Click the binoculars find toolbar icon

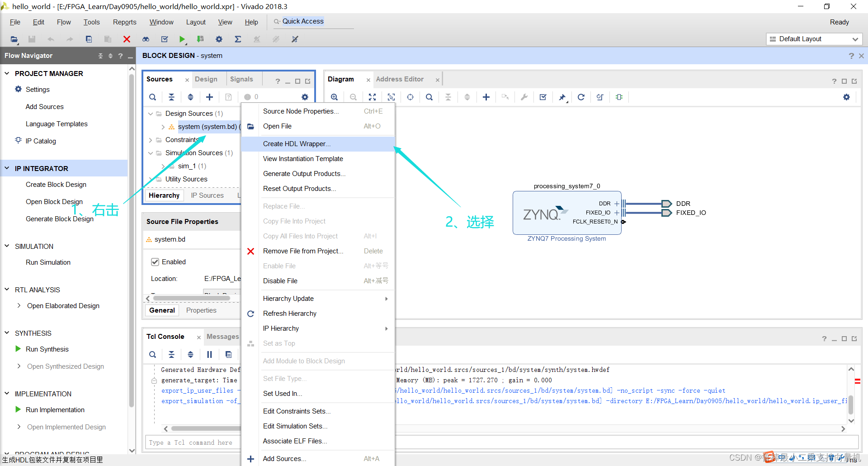(x=146, y=39)
